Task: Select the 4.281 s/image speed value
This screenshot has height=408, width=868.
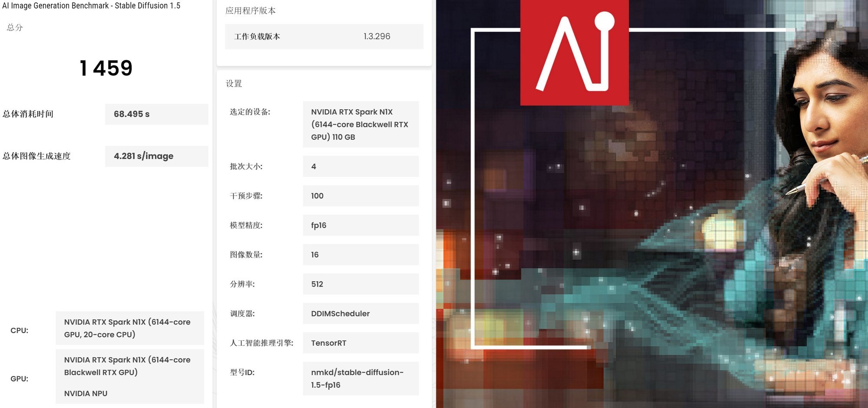Action: click(157, 156)
